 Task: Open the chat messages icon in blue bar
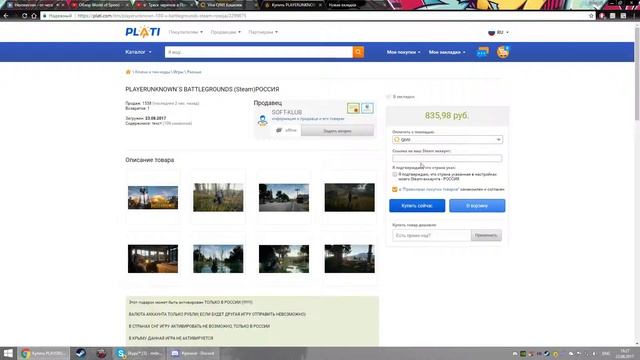[482, 52]
